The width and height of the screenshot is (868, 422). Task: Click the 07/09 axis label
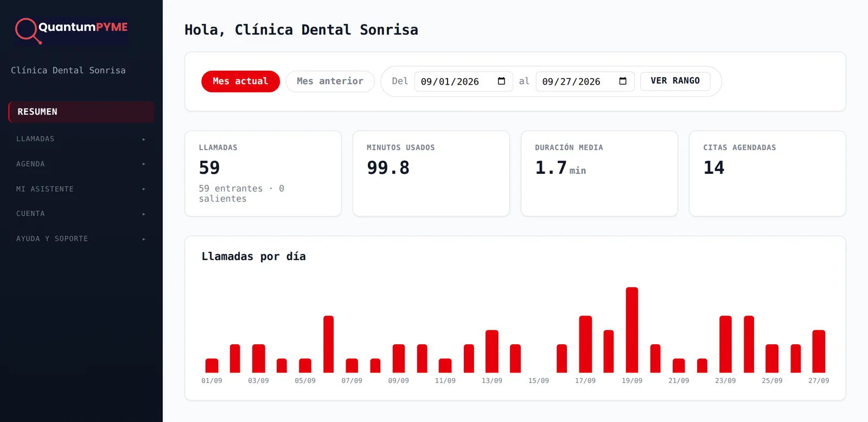pyautogui.click(x=352, y=381)
